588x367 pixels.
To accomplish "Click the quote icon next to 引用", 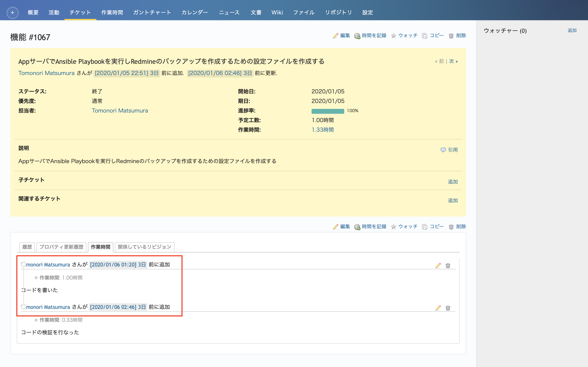I will (443, 150).
